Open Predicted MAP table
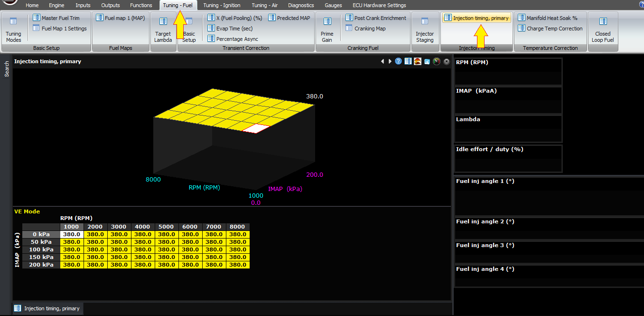The width and height of the screenshot is (644, 316). point(289,18)
